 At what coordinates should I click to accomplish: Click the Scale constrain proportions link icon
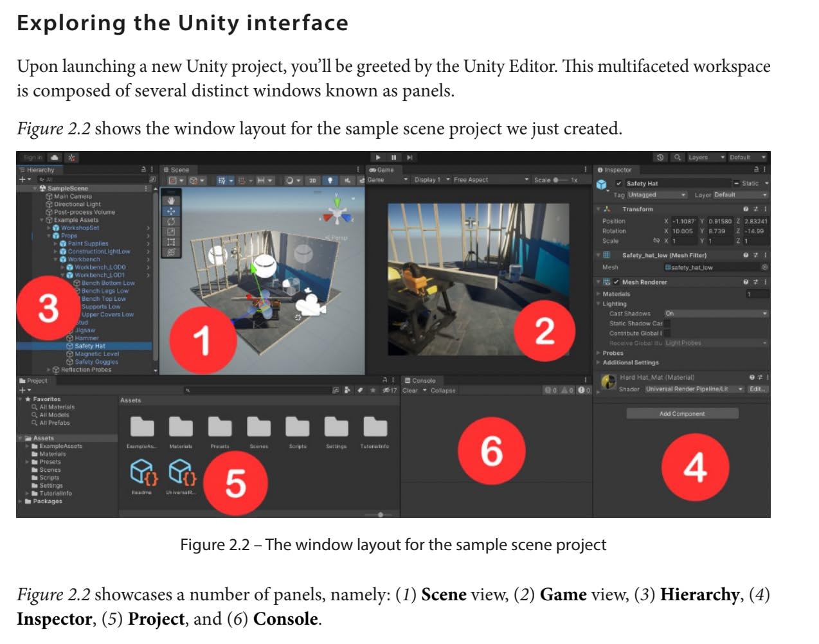pyautogui.click(x=656, y=241)
